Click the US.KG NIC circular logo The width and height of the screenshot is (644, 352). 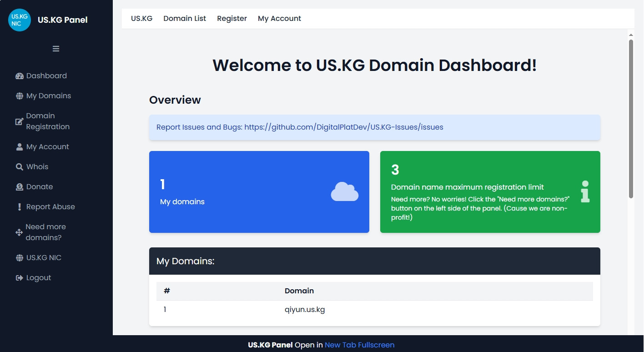point(19,20)
